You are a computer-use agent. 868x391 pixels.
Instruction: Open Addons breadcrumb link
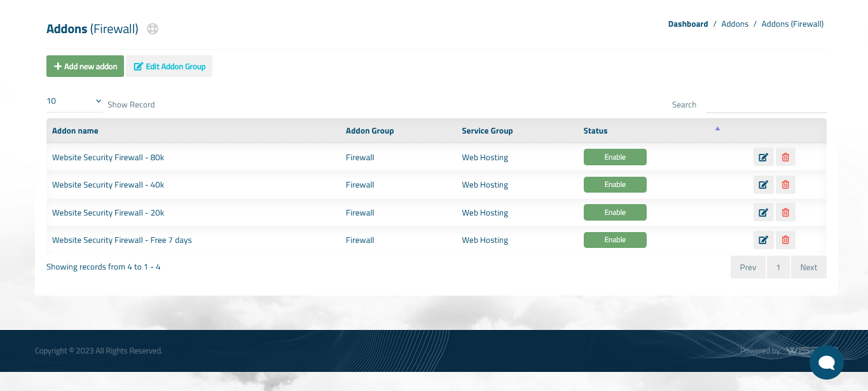pyautogui.click(x=734, y=24)
